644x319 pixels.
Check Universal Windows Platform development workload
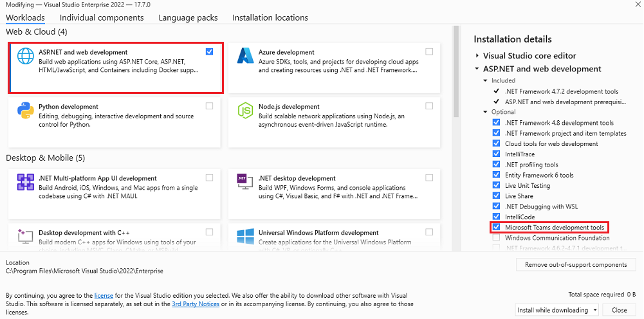point(429,232)
